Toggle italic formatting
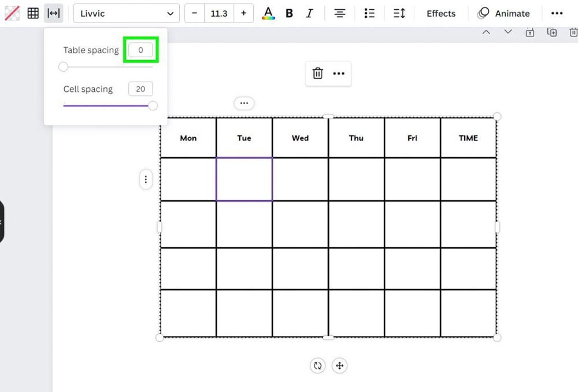Image resolution: width=578 pixels, height=392 pixels. click(309, 13)
